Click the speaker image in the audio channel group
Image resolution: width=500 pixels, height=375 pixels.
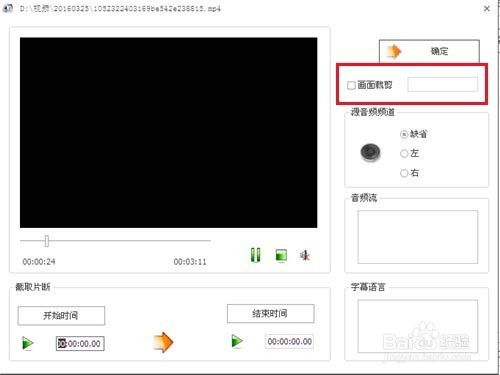pos(370,152)
